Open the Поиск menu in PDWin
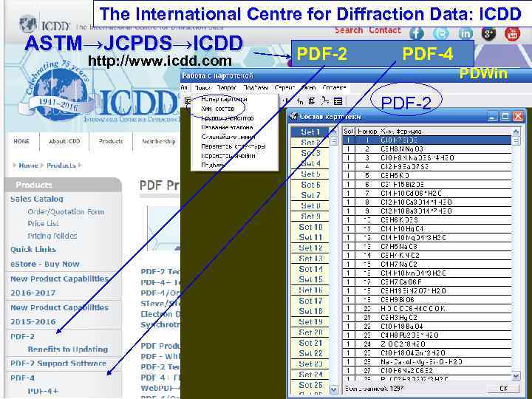 tap(202, 87)
